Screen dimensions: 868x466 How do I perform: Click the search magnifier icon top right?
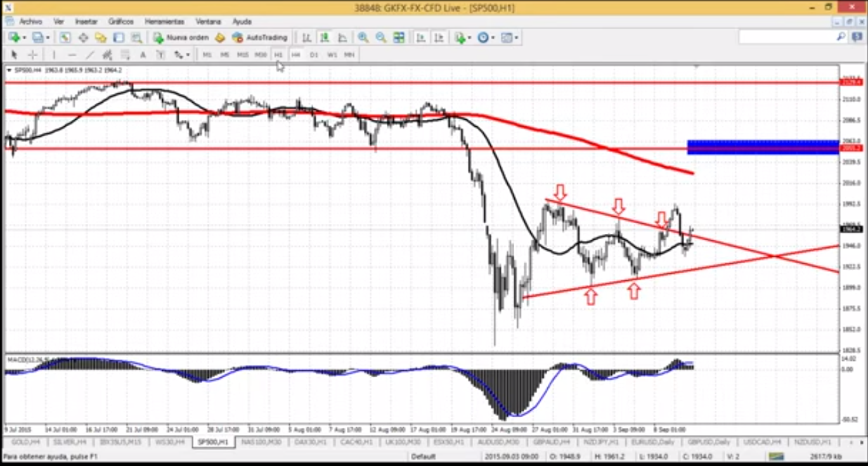point(841,37)
